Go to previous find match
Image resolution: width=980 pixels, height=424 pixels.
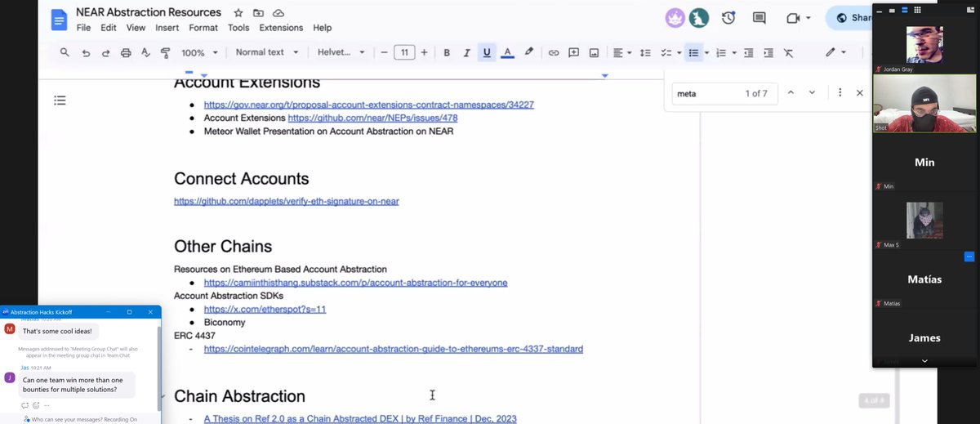click(x=791, y=93)
